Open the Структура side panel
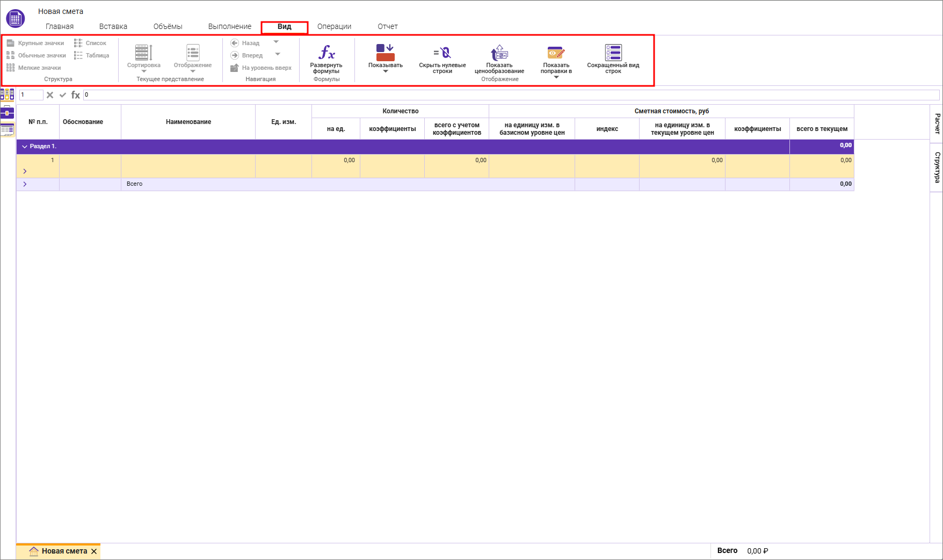 pos(937,167)
